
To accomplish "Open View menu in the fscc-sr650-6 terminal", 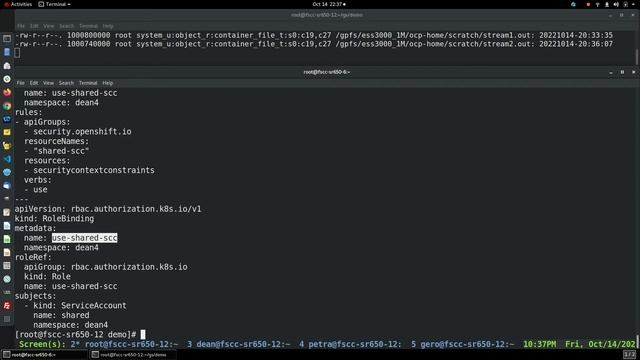I will click(48, 83).
